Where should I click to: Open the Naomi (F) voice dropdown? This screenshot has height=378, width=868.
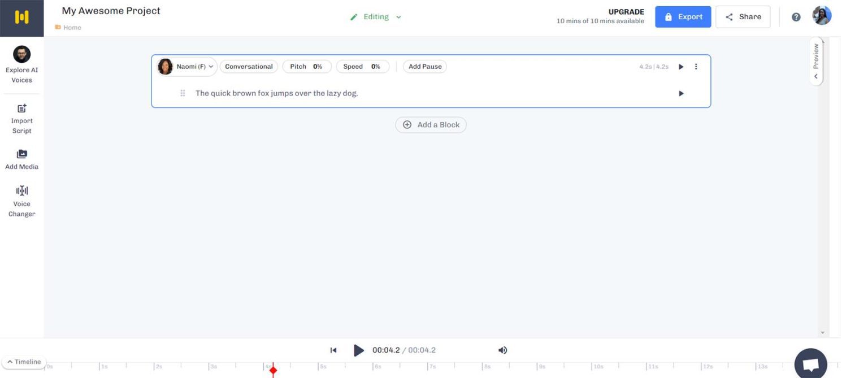(x=187, y=67)
